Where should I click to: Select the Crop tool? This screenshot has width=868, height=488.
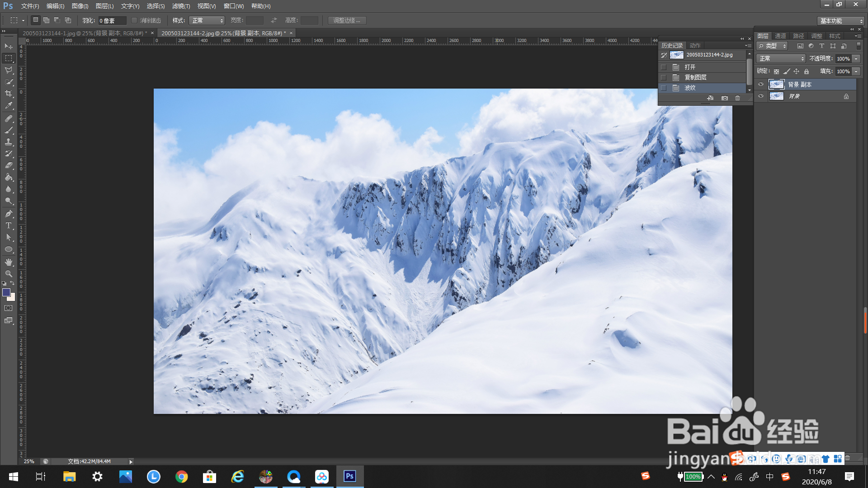click(x=9, y=94)
